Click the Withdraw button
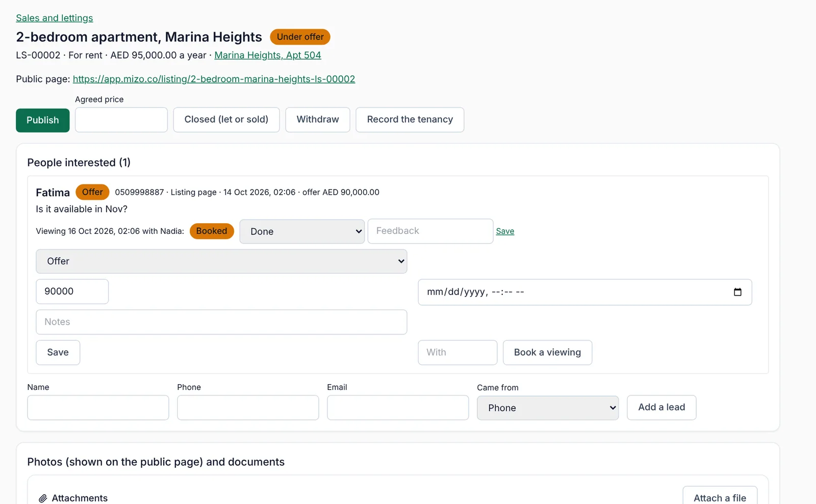The image size is (816, 504). click(318, 120)
